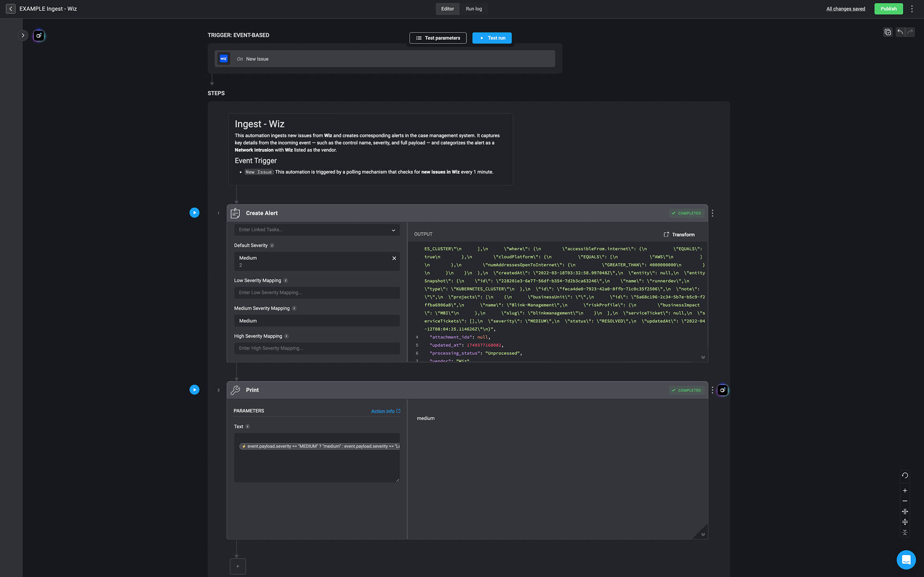Publish the automation
924x577 pixels.
pyautogui.click(x=888, y=9)
